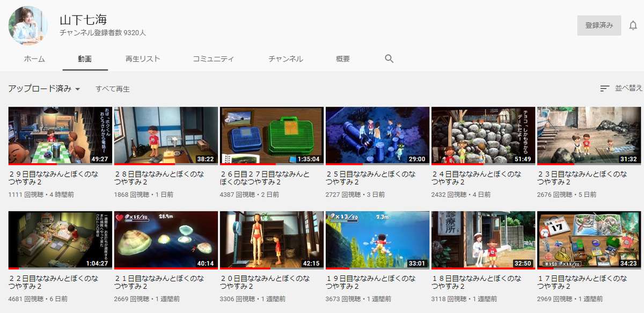The image size is (644, 313).
Task: Click the 4387 回視聴・2 日前 text
Action: click(x=250, y=194)
